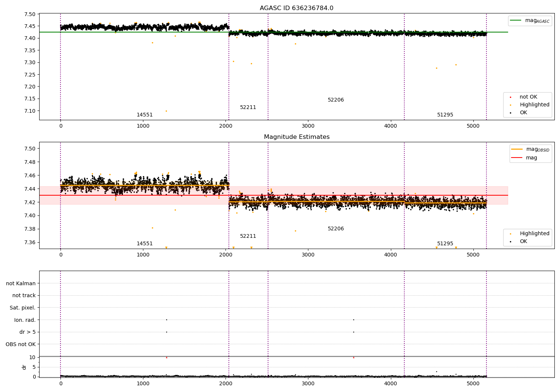560x392 pixels.
Task: Click obsid label 51295 in Magnitude Estimates plot
Action: tap(445, 244)
